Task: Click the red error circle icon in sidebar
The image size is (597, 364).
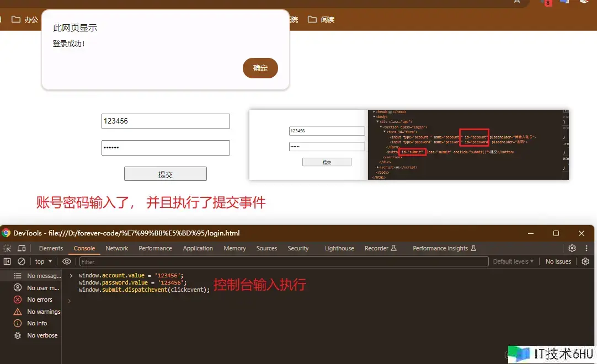Action: pos(18,299)
